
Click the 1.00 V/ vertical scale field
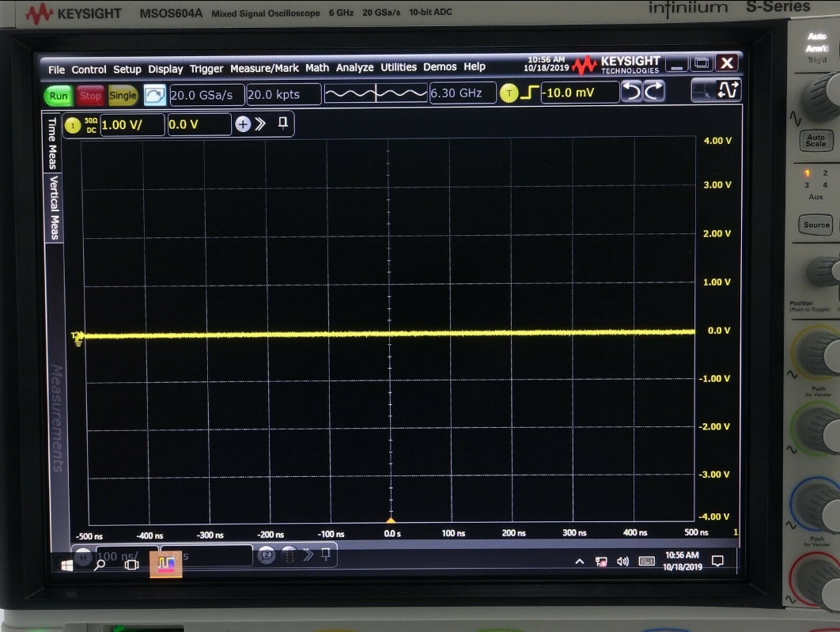131,125
